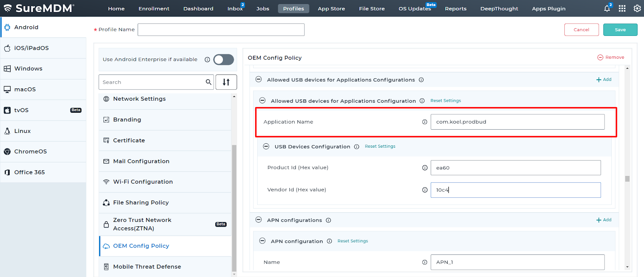The height and width of the screenshot is (277, 644).
Task: Open the Apps Plugin menu
Action: 549,8
